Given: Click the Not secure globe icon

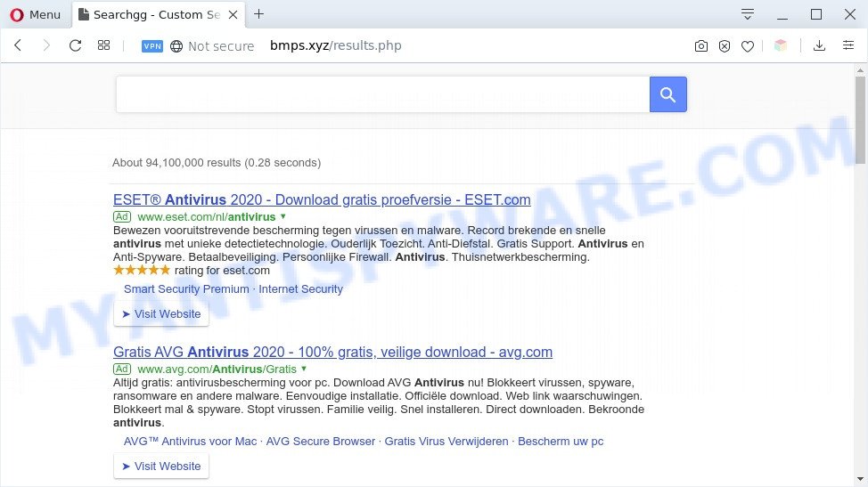Looking at the screenshot, I should (x=176, y=46).
